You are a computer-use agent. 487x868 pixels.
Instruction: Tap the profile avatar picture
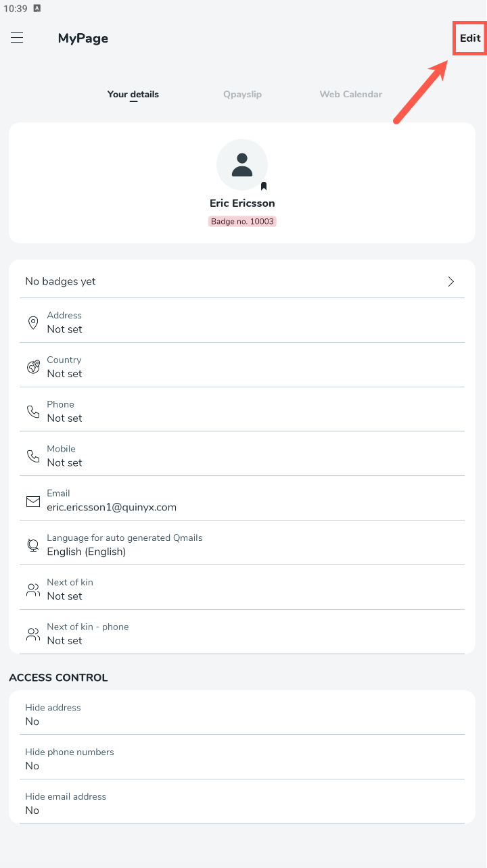coord(241,165)
